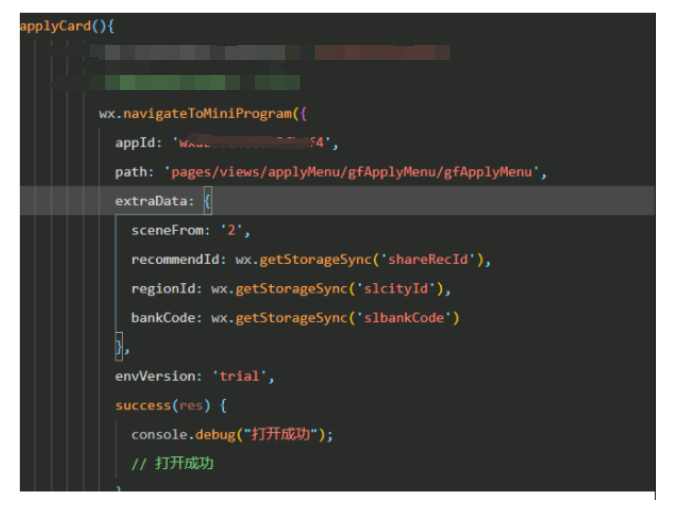Click the regionId key
Viewport: 685px width, 513px height.
(163, 289)
